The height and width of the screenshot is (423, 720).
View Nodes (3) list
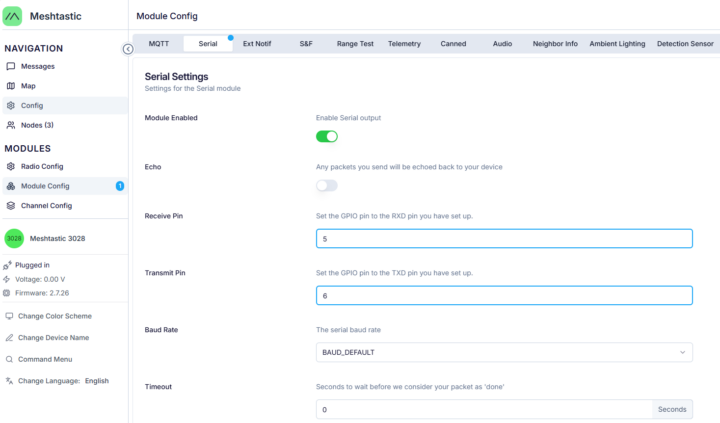click(65, 125)
